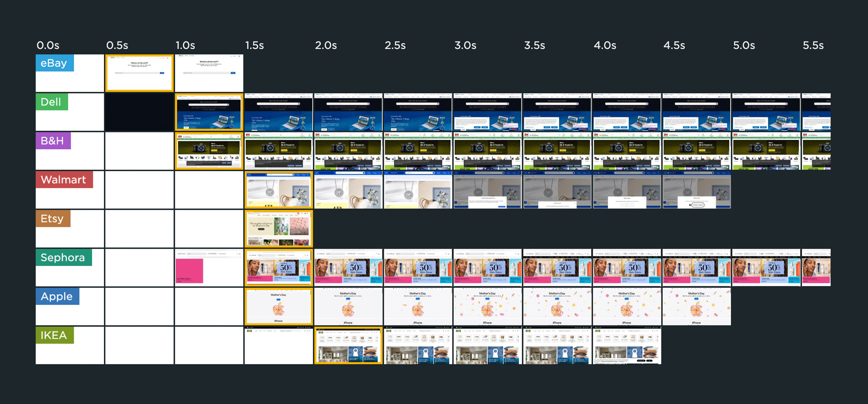View the Apple frame at 4.5s

pyautogui.click(x=697, y=306)
